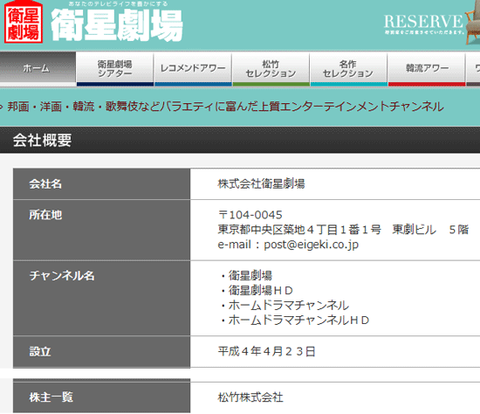The width and height of the screenshot is (480, 414).
Task: Select the チャンネル名 row label
Action: click(62, 276)
